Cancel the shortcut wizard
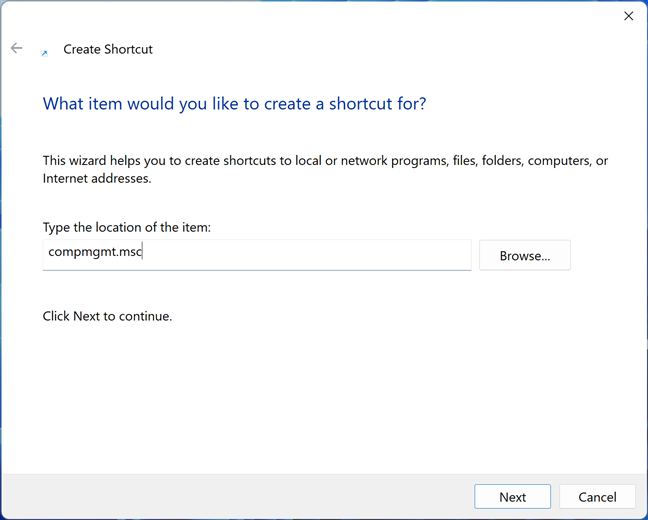Viewport: 648px width, 520px height. (597, 496)
